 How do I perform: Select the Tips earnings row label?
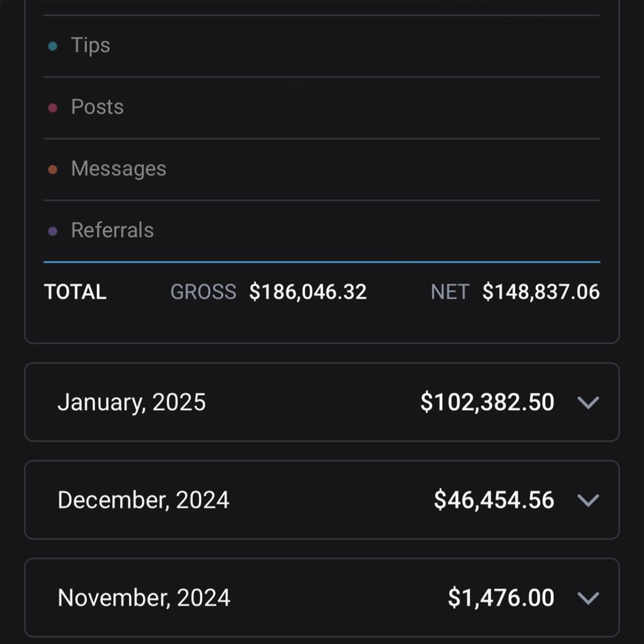pos(90,46)
